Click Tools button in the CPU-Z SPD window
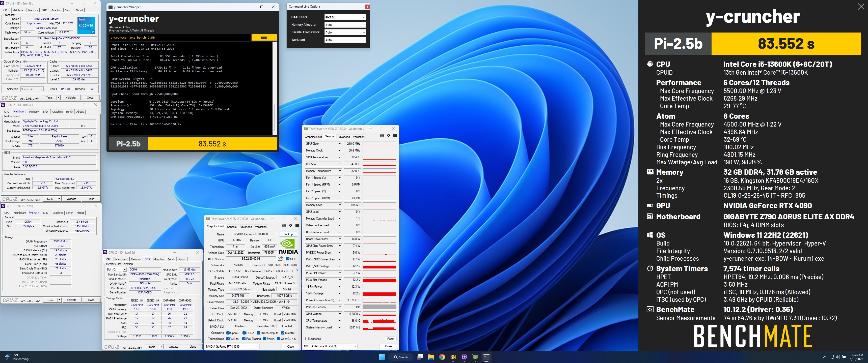This screenshot has height=363, width=868. pos(152,347)
